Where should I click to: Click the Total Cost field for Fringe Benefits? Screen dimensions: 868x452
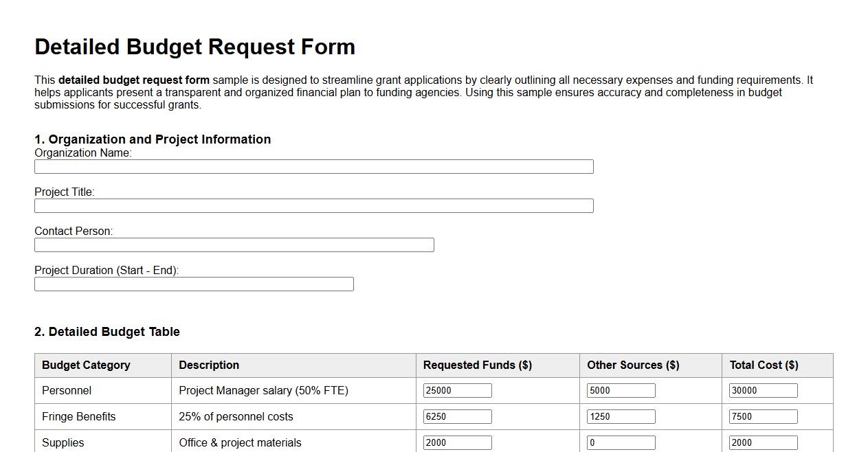click(x=763, y=416)
